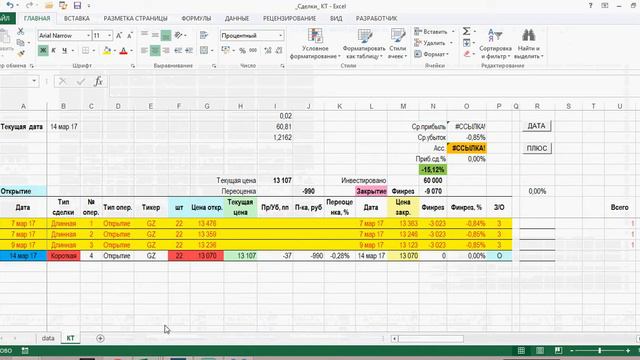Decrease cell indent

click(x=178, y=51)
